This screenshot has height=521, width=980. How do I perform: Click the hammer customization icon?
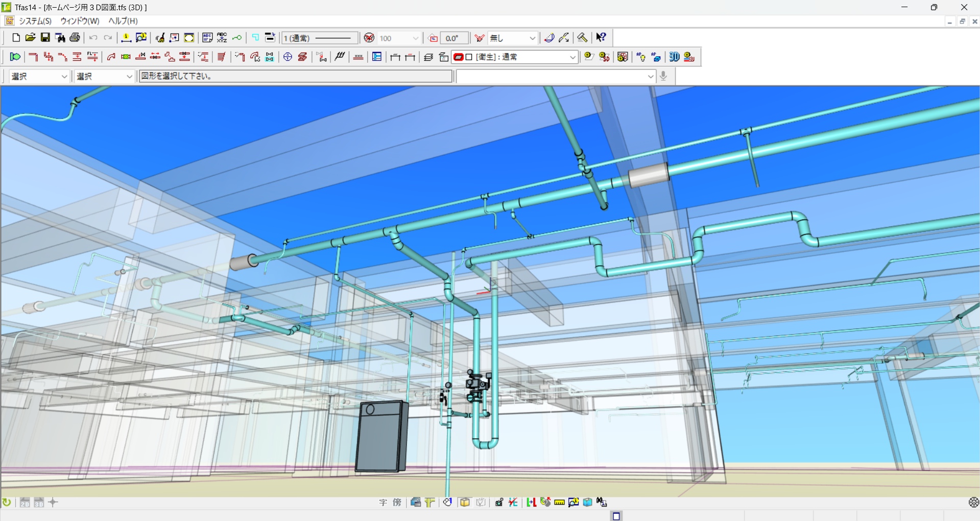[x=582, y=37]
